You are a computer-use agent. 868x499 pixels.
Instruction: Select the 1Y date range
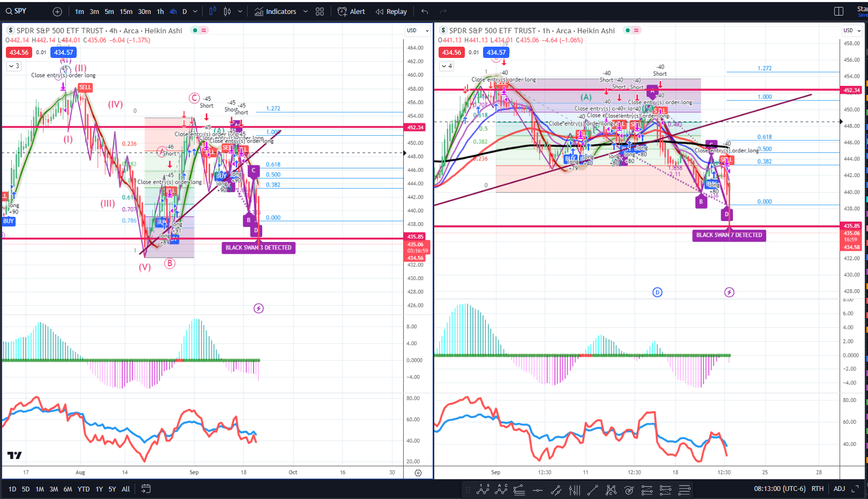pos(99,489)
